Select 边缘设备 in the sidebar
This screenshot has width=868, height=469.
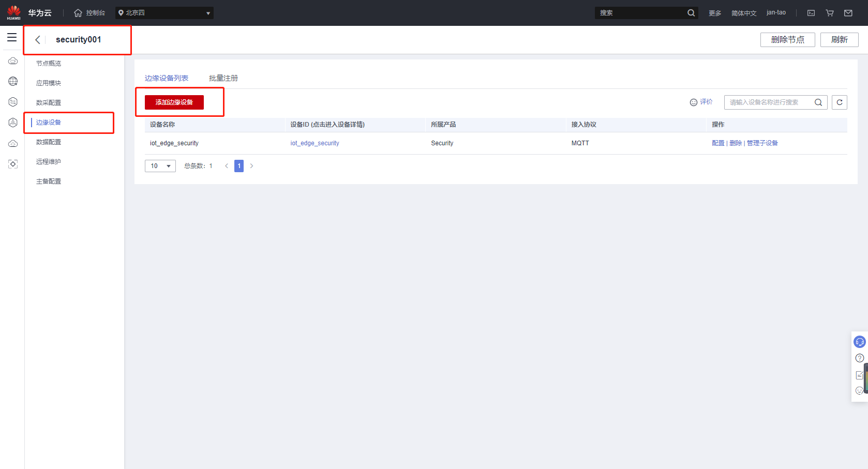click(49, 123)
